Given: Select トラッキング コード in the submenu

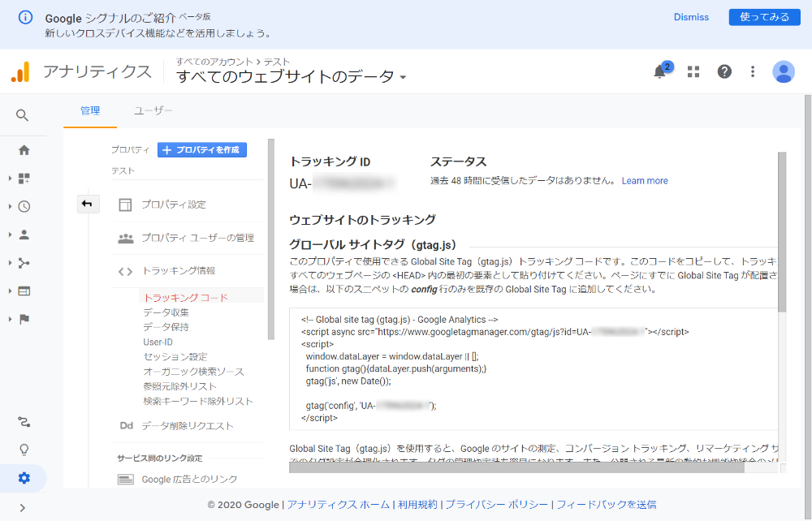Looking at the screenshot, I should pyautogui.click(x=185, y=298).
